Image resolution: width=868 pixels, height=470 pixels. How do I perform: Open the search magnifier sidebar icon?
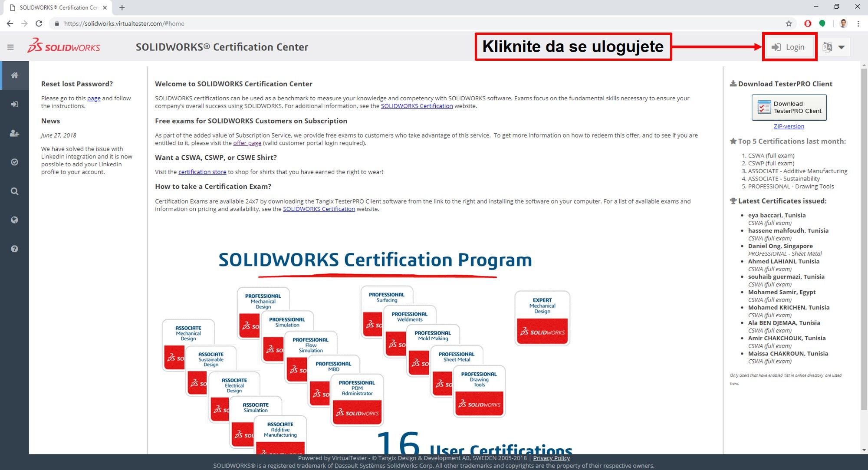pyautogui.click(x=14, y=191)
